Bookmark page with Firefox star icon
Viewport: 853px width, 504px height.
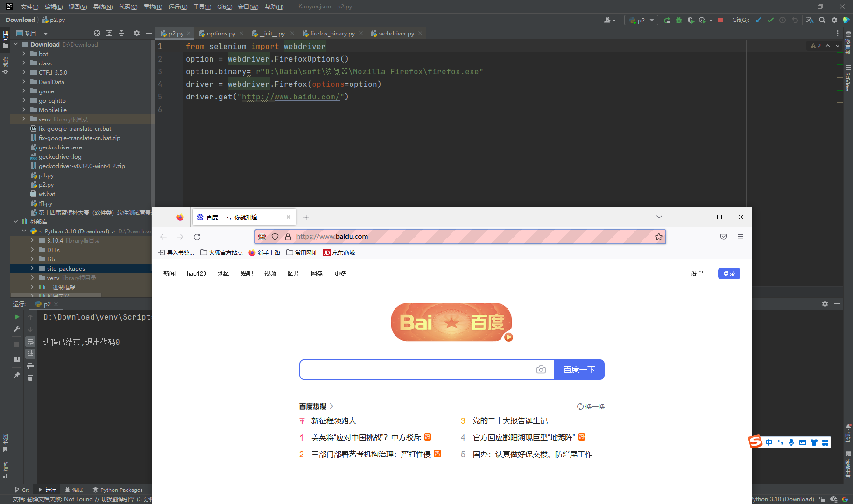658,237
